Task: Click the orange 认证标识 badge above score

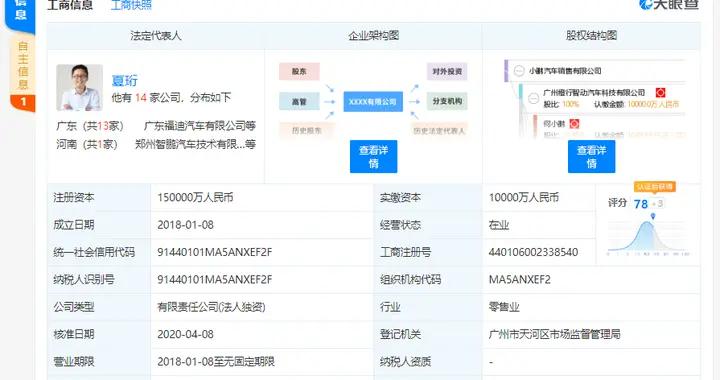Action: click(x=655, y=186)
